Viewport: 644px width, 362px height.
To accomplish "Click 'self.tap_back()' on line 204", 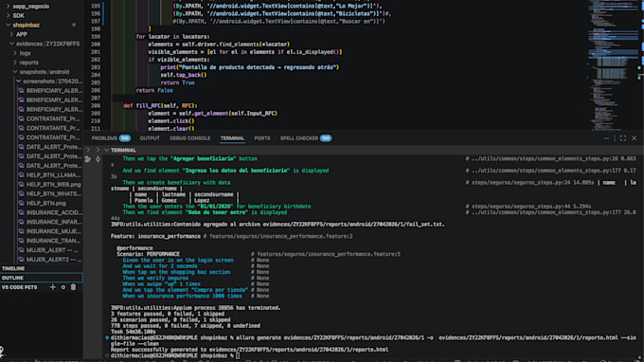I will (x=183, y=75).
